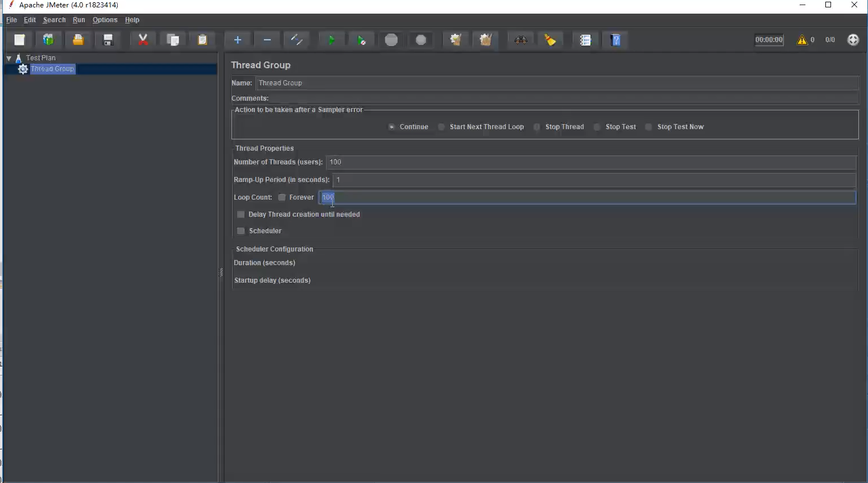Viewport: 868px width, 483px height.
Task: Stop the running test icon
Action: 391,40
